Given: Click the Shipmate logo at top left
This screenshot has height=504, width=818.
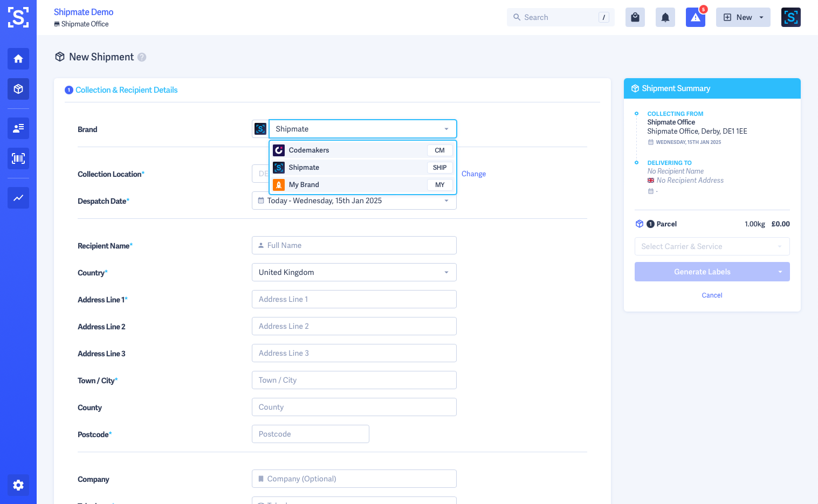Looking at the screenshot, I should [18, 17].
